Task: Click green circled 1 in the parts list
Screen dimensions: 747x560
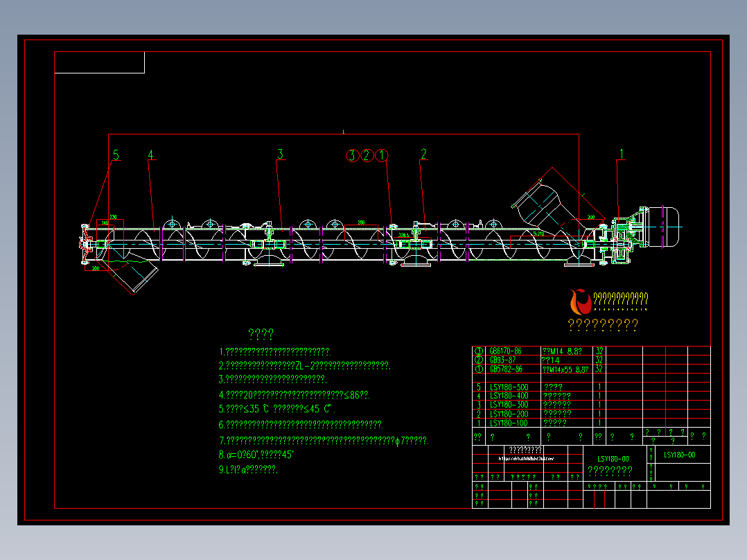Action: pyautogui.click(x=479, y=369)
